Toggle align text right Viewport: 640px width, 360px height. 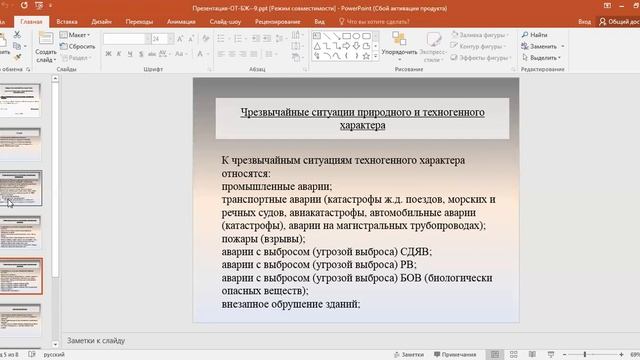click(x=243, y=54)
